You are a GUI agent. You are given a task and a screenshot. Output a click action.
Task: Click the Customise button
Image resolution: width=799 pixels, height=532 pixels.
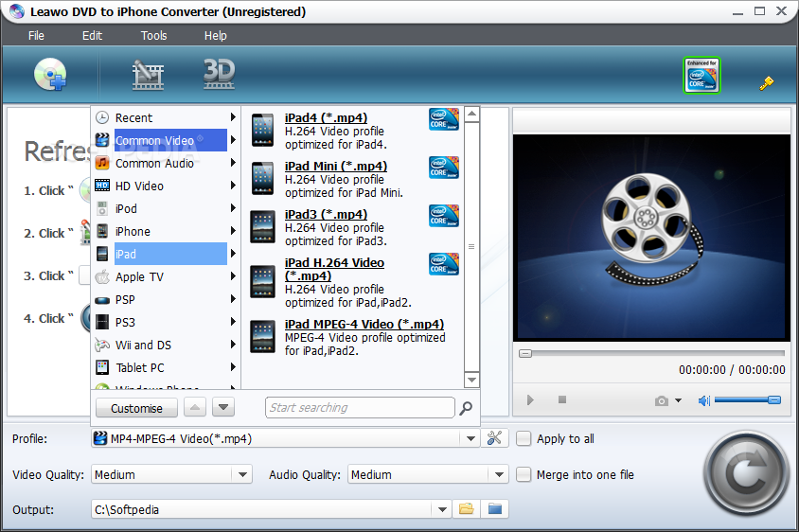tap(136, 408)
